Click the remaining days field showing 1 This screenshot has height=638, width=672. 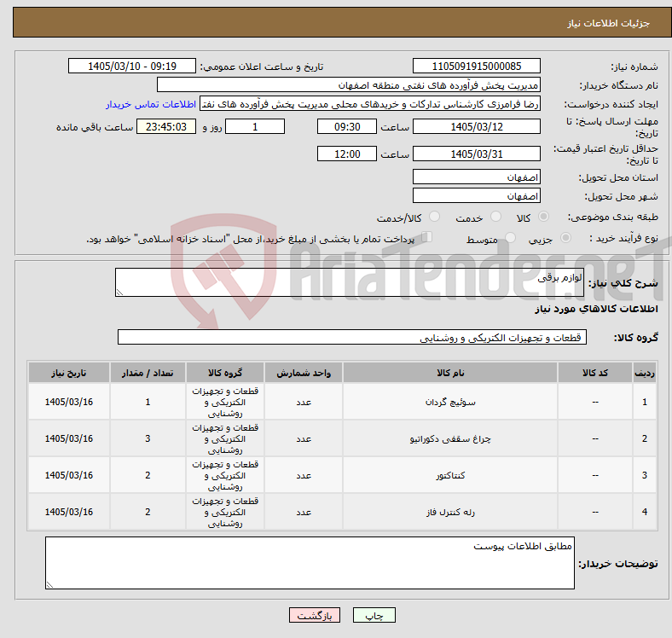click(x=255, y=126)
